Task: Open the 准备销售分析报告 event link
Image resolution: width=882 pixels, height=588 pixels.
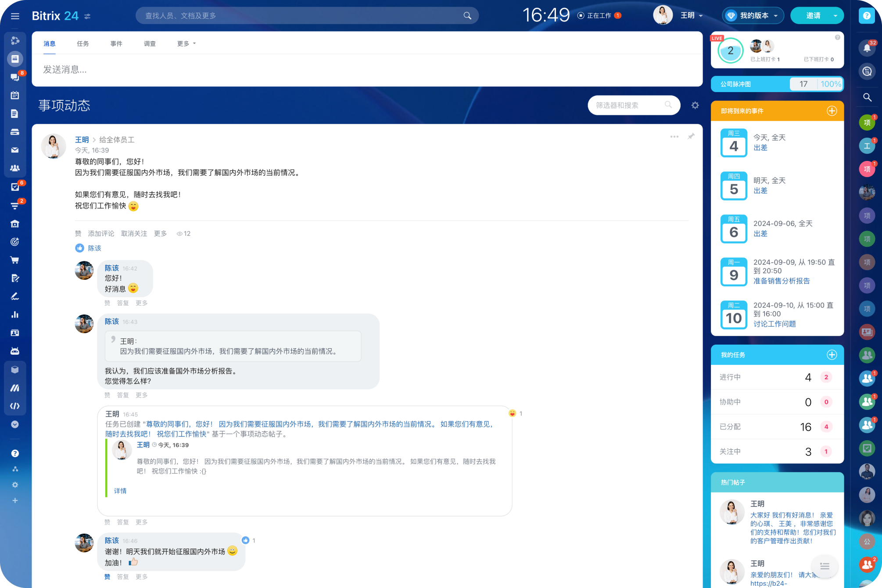Action: pos(782,281)
